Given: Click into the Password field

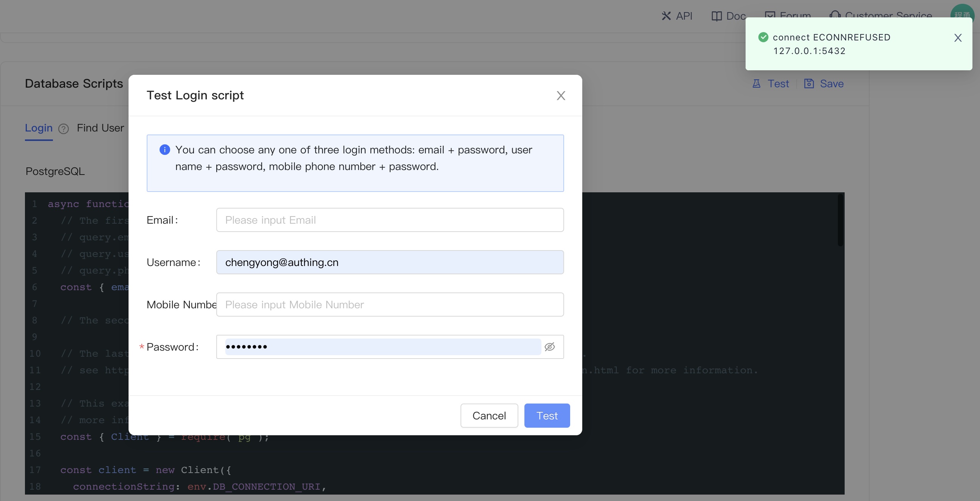Looking at the screenshot, I should click(x=382, y=347).
